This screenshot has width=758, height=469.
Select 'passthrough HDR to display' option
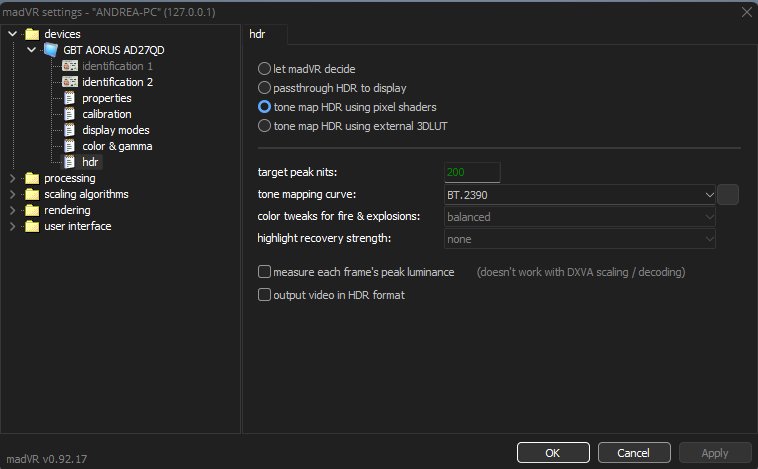264,88
